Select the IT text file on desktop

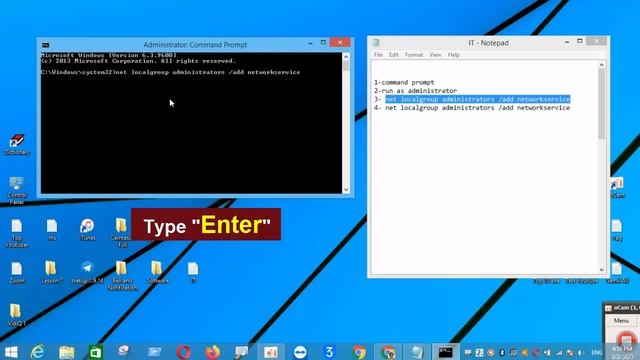pos(193,272)
